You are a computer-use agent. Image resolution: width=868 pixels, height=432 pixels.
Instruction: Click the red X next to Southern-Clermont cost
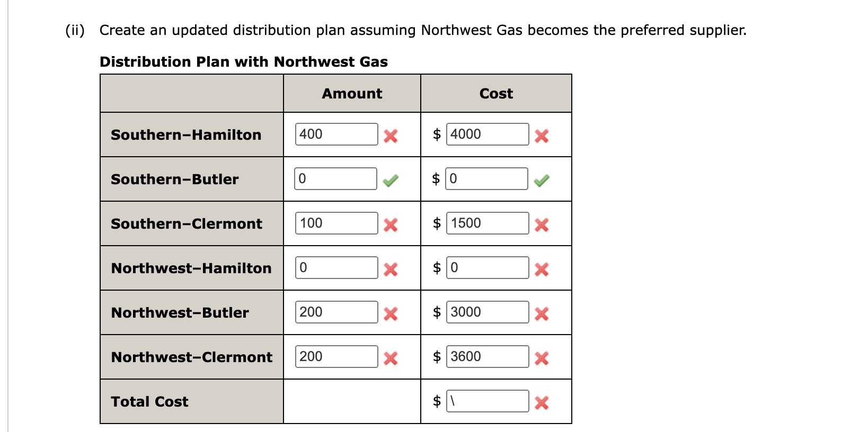(541, 225)
